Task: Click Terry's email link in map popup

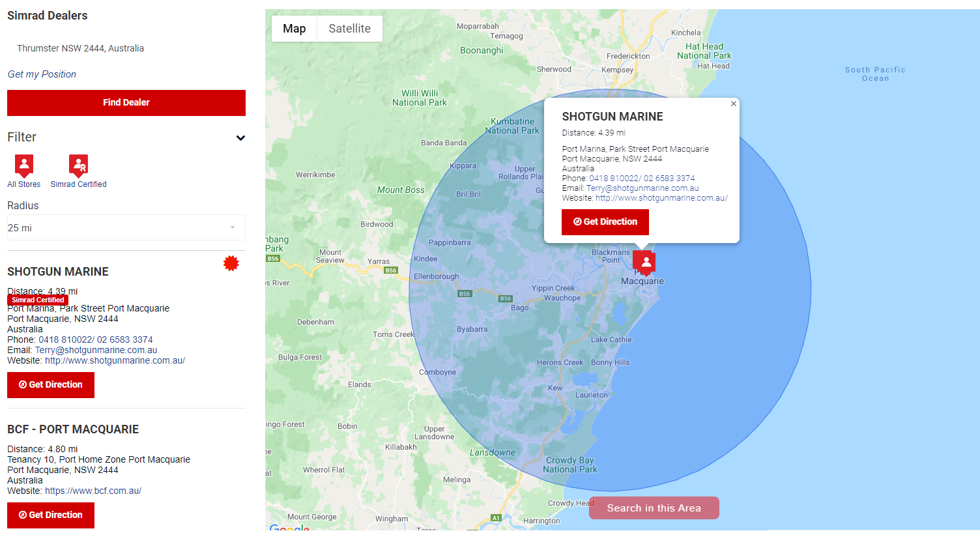Action: [x=642, y=188]
